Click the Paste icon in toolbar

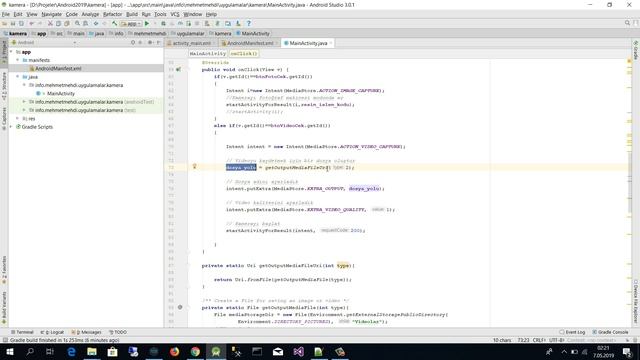point(67,24)
